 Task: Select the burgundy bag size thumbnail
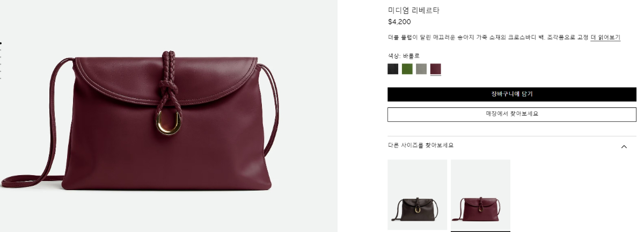coord(480,194)
